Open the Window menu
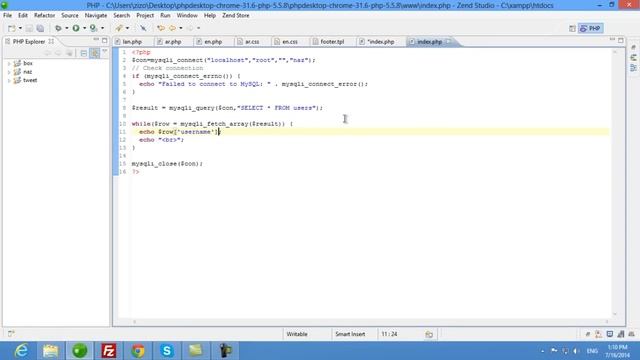Screen dimensions: 640x360 click(187, 15)
